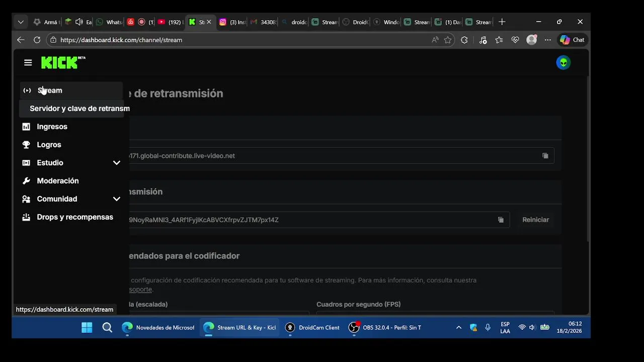Image resolution: width=644 pixels, height=362 pixels.
Task: Open the browser Extensions puzzle icon
Action: [x=464, y=40]
